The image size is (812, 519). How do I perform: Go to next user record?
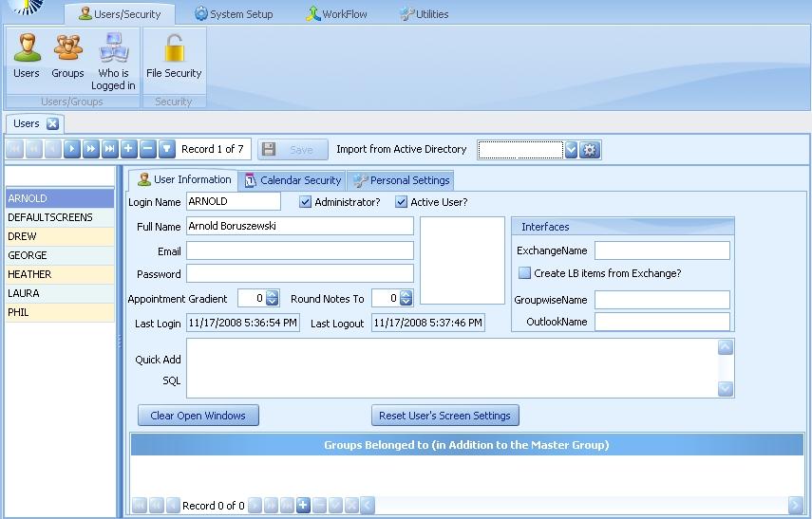pyautogui.click(x=72, y=149)
